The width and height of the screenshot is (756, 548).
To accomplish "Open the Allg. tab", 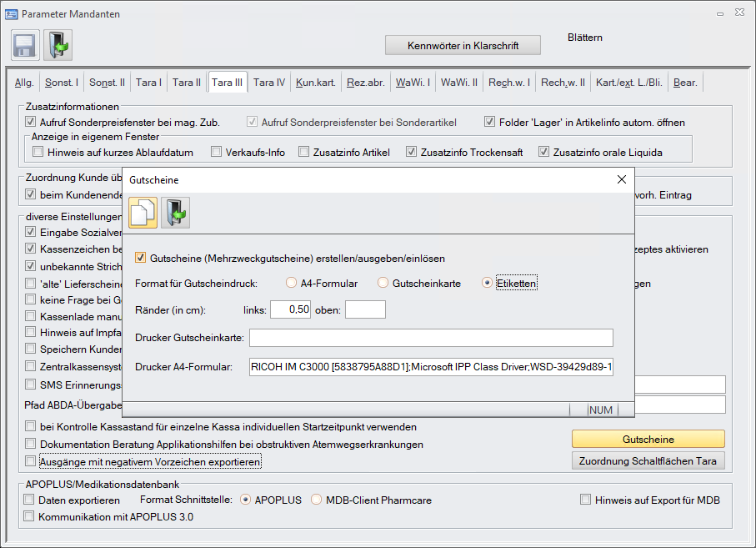I will tap(24, 83).
